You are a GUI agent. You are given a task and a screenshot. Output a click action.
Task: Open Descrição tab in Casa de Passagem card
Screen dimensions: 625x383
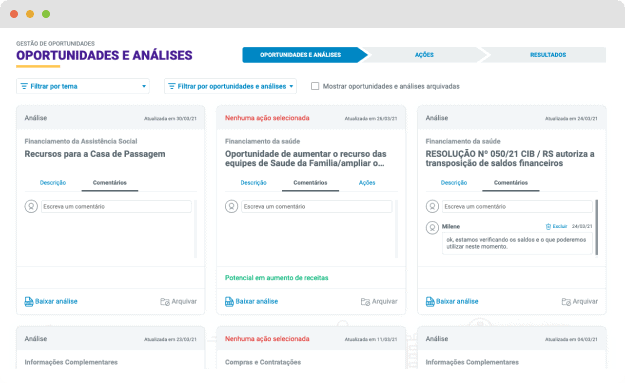(x=53, y=183)
